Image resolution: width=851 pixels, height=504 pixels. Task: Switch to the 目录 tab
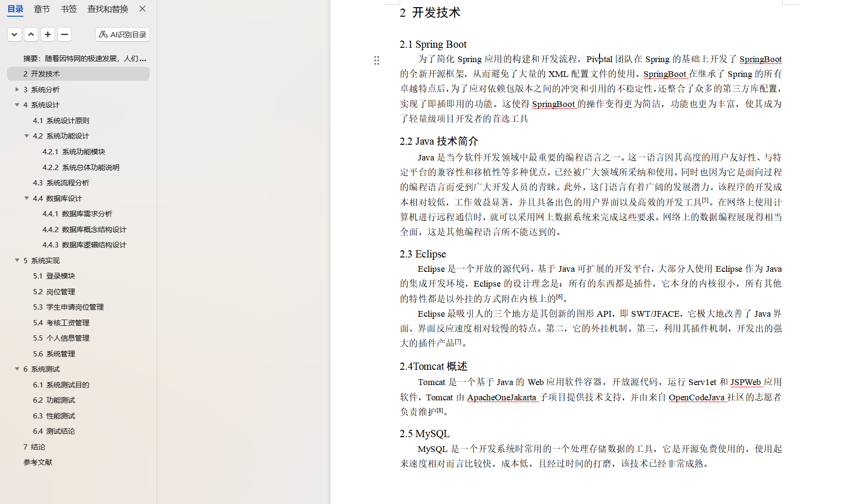tap(15, 9)
